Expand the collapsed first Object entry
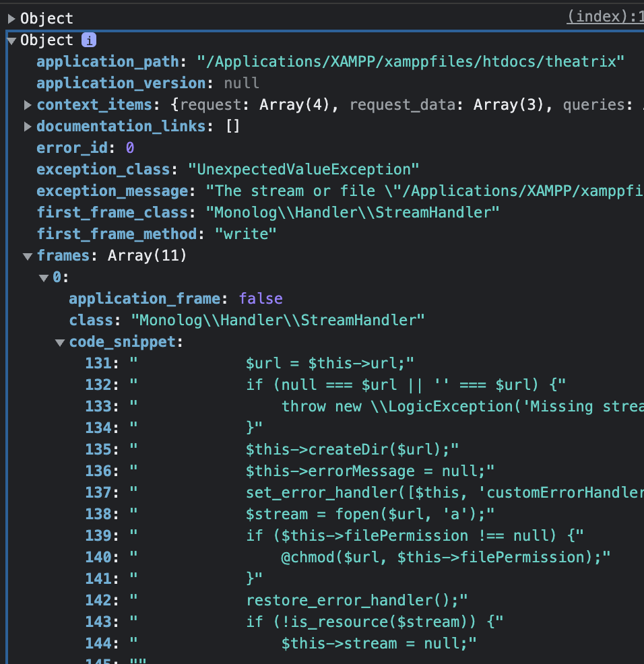Screen dimensions: 644x664 tap(11, 19)
